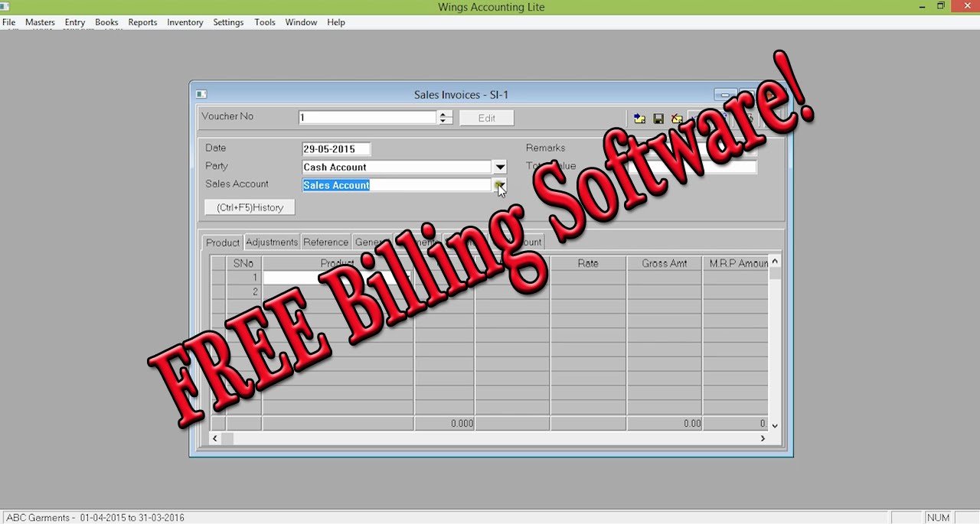Click the Party combo box showing Cash Account
The image size is (980, 524).
click(x=397, y=167)
